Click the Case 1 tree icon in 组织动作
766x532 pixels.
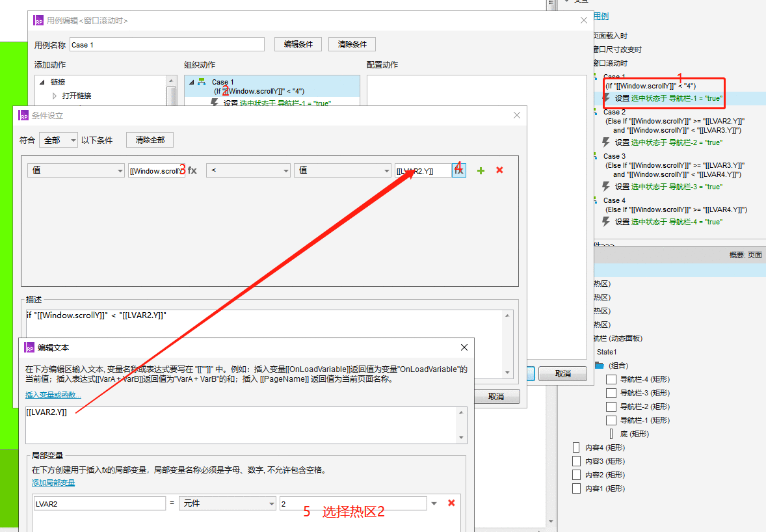point(202,82)
